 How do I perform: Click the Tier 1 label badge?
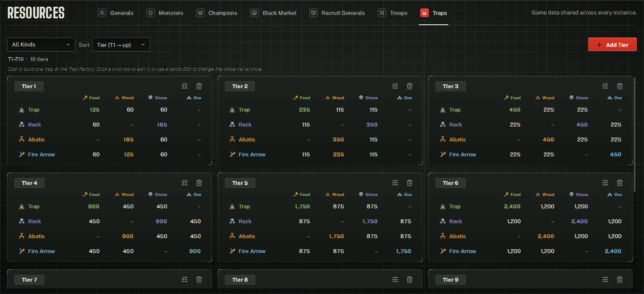29,86
